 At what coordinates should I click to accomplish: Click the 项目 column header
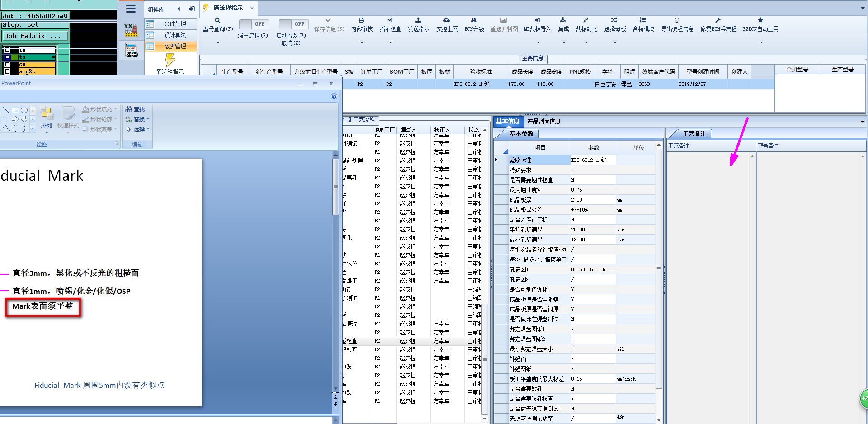click(540, 147)
